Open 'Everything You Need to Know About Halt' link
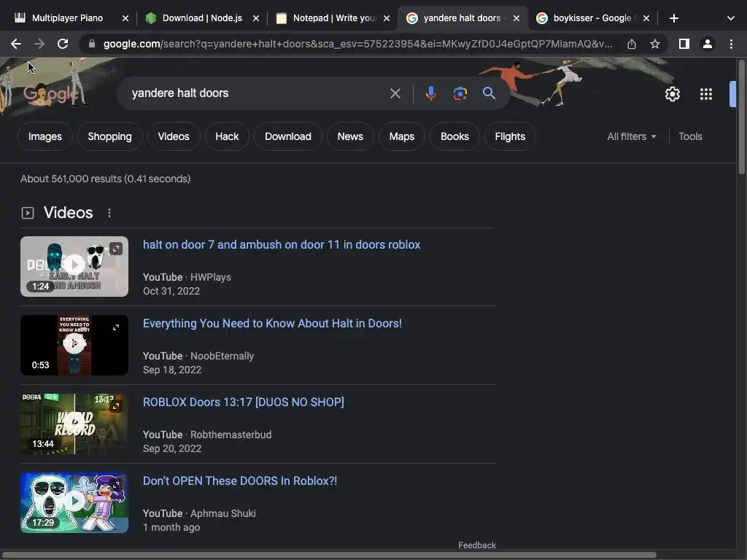Image resolution: width=747 pixels, height=560 pixels. pyautogui.click(x=272, y=323)
